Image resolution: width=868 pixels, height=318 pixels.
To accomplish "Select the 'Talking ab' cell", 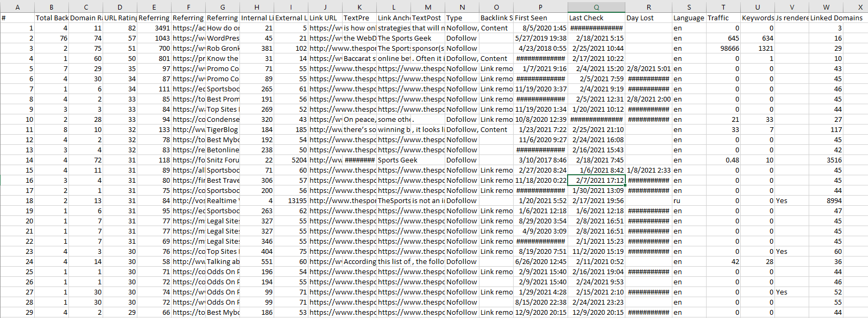I will pos(222,261).
